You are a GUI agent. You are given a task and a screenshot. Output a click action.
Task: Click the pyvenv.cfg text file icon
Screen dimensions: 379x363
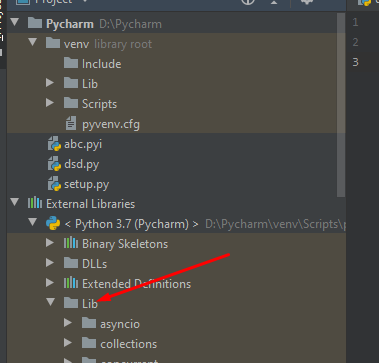point(71,123)
